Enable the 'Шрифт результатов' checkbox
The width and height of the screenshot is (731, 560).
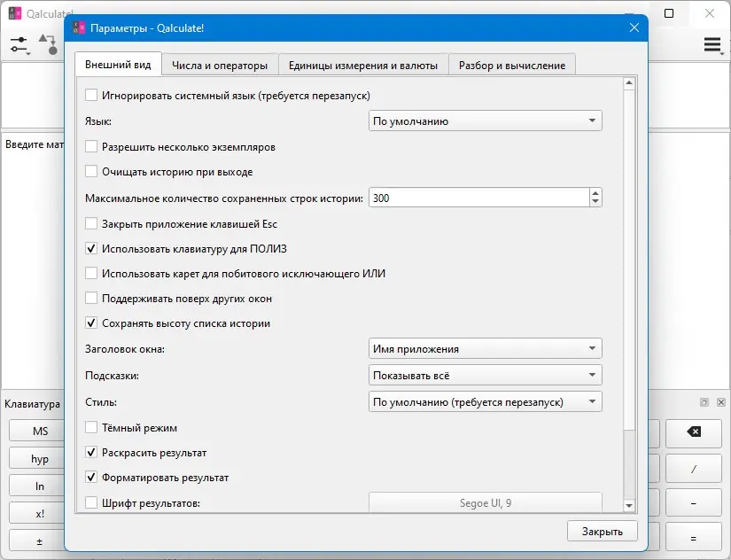tap(91, 503)
